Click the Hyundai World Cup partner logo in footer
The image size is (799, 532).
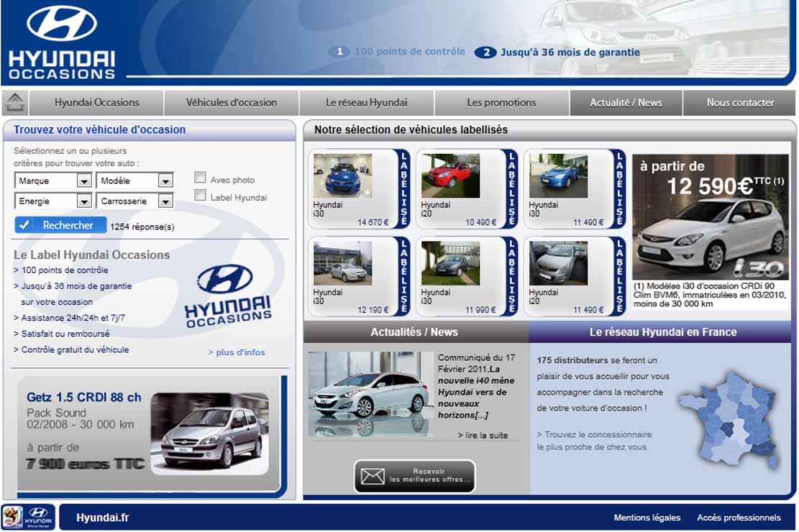(27, 517)
